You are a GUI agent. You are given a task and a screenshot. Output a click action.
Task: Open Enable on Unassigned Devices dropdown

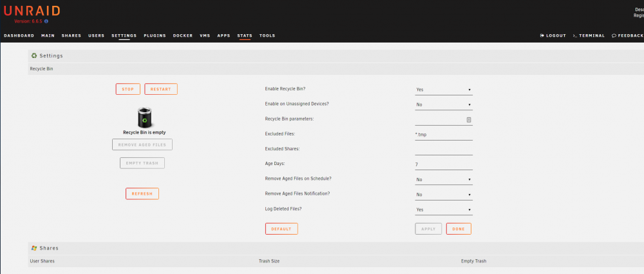(x=444, y=105)
